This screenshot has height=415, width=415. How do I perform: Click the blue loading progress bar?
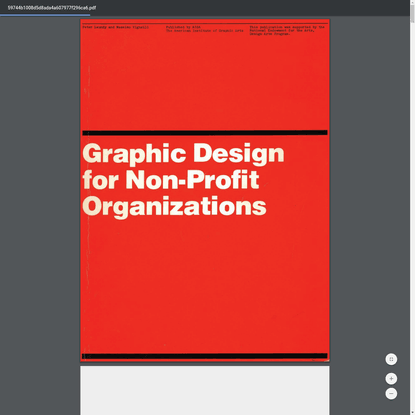point(45,15)
